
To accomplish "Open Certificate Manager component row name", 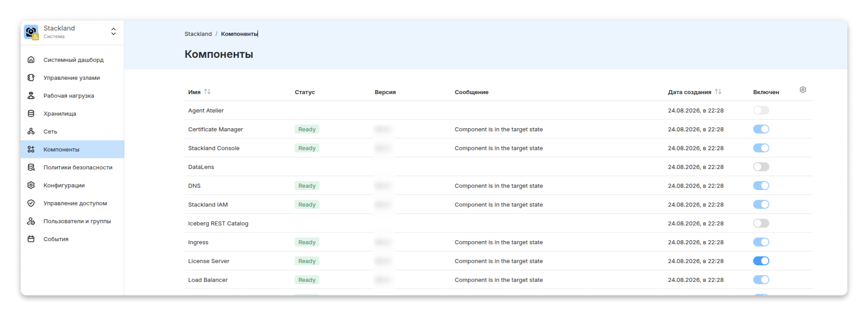I will pyautogui.click(x=215, y=129).
